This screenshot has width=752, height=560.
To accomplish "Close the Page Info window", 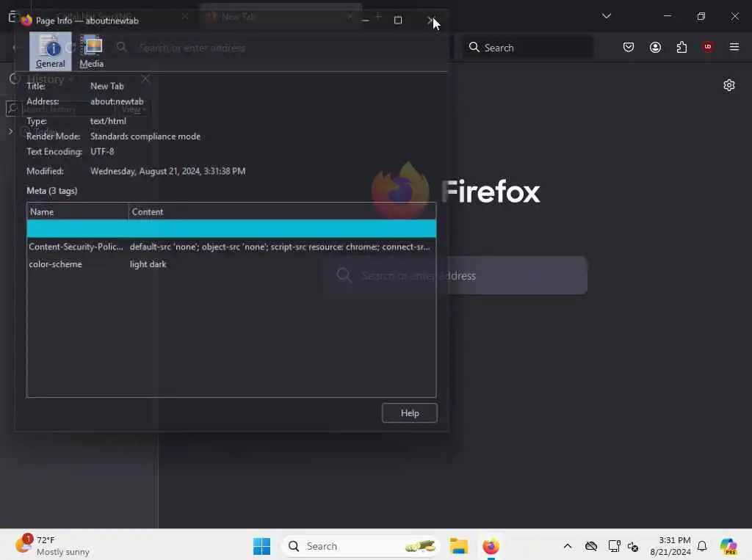I will pyautogui.click(x=430, y=20).
